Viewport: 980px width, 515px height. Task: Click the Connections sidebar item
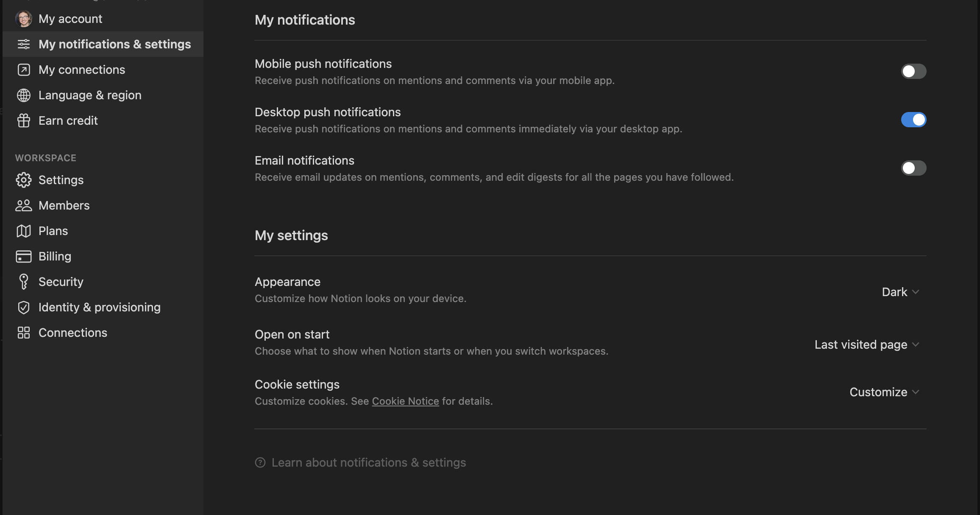[x=73, y=332]
